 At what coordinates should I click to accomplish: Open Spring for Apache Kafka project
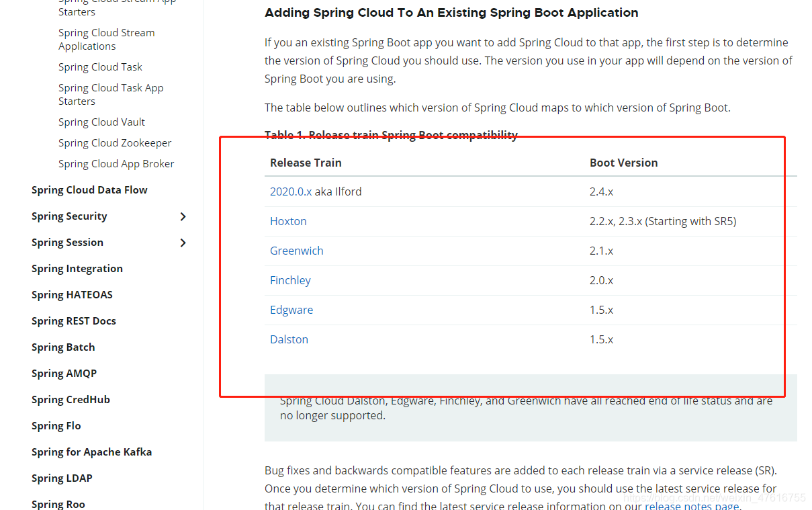tap(91, 452)
